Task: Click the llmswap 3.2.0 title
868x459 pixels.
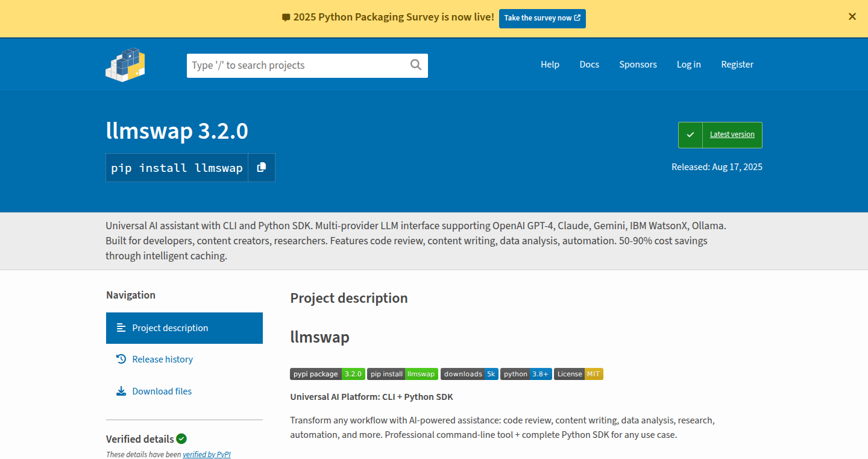Action: 177,131
